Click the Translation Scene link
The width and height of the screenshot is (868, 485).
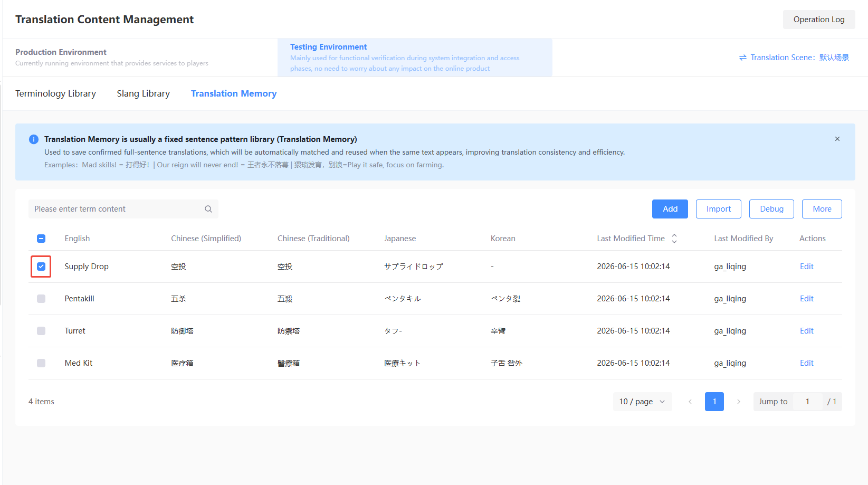point(794,58)
